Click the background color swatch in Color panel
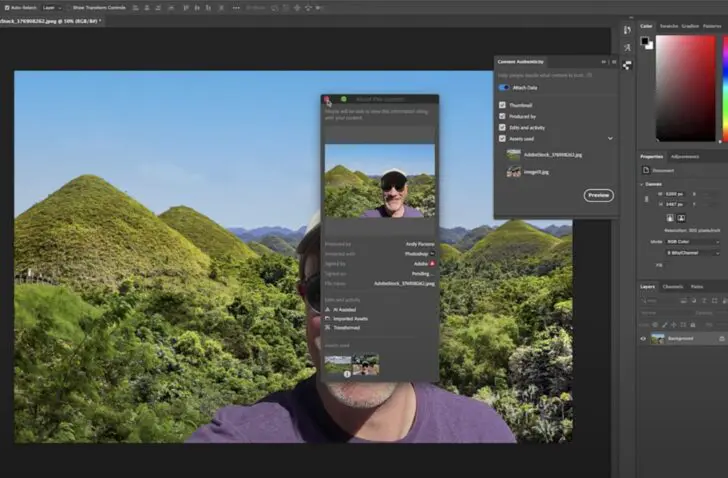 pyautogui.click(x=650, y=45)
